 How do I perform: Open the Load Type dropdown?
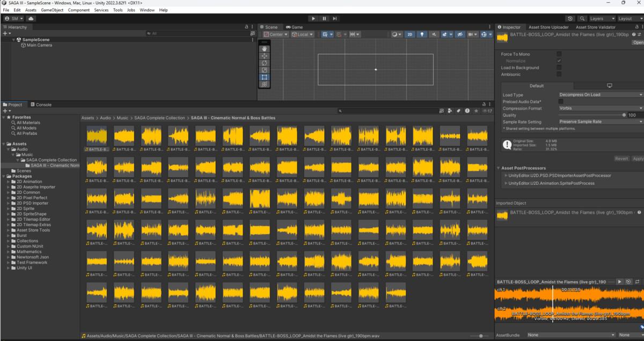[x=599, y=95]
